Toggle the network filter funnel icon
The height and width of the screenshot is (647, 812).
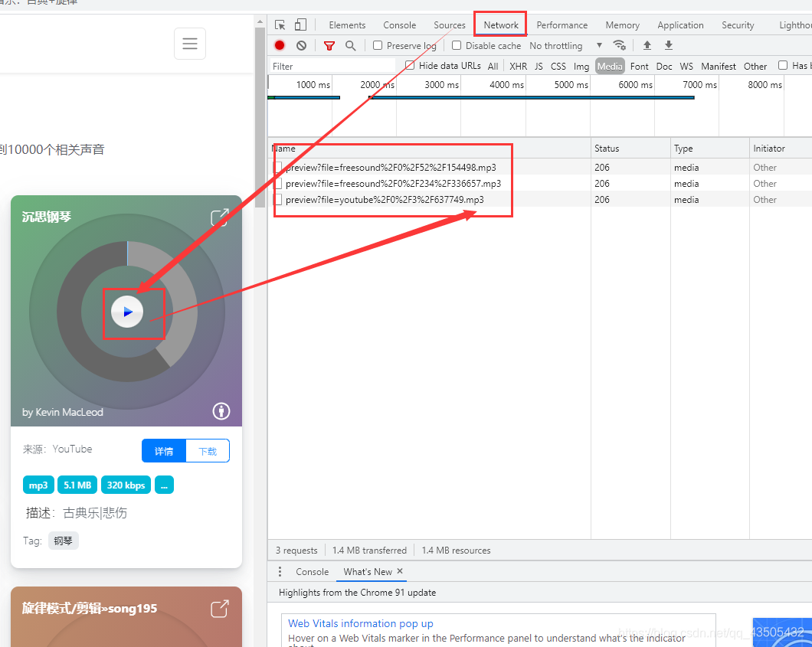pyautogui.click(x=329, y=45)
